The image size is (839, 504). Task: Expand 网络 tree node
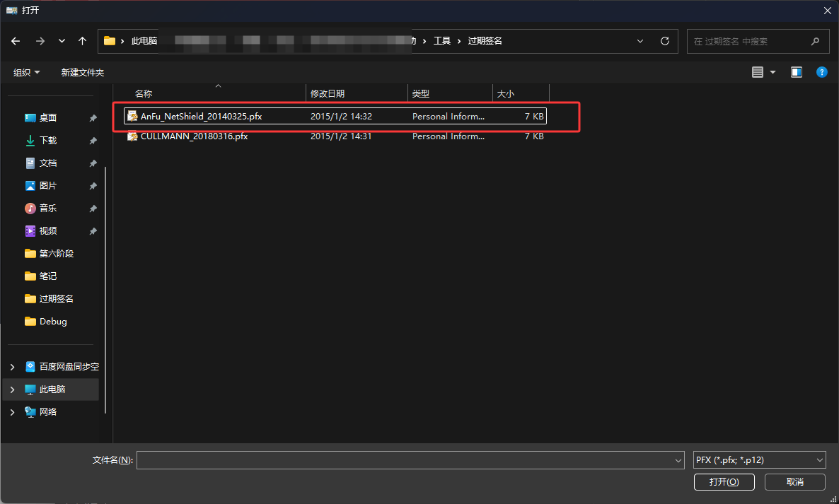(12, 412)
